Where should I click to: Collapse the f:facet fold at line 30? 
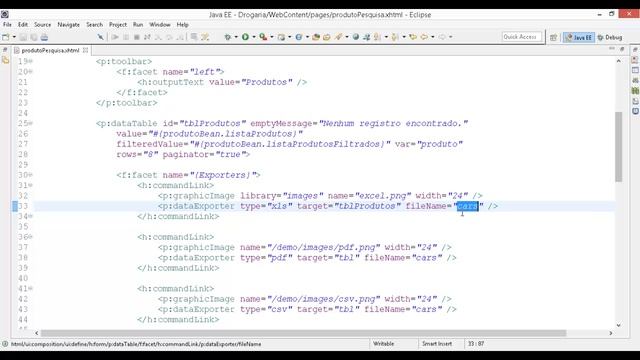coord(31,175)
